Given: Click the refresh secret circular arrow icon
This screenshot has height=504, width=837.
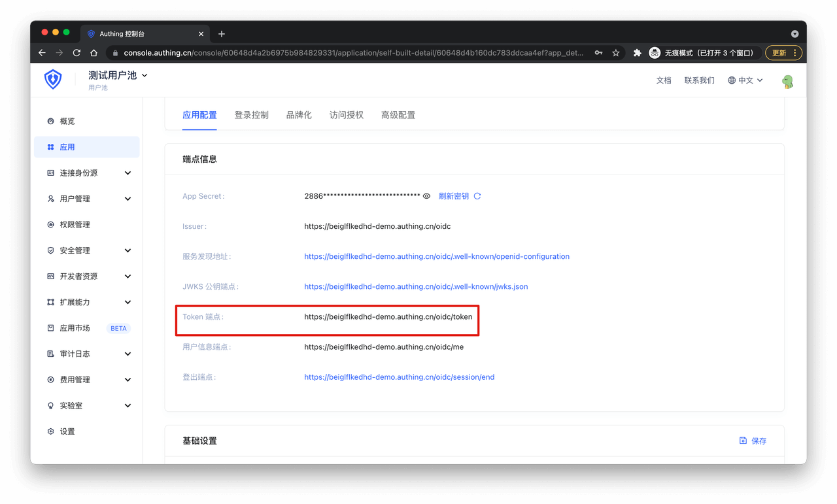Looking at the screenshot, I should pos(477,196).
